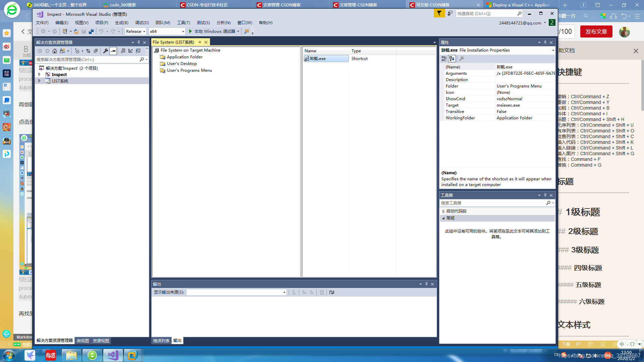Expand the Application Folder in file system

tap(185, 57)
